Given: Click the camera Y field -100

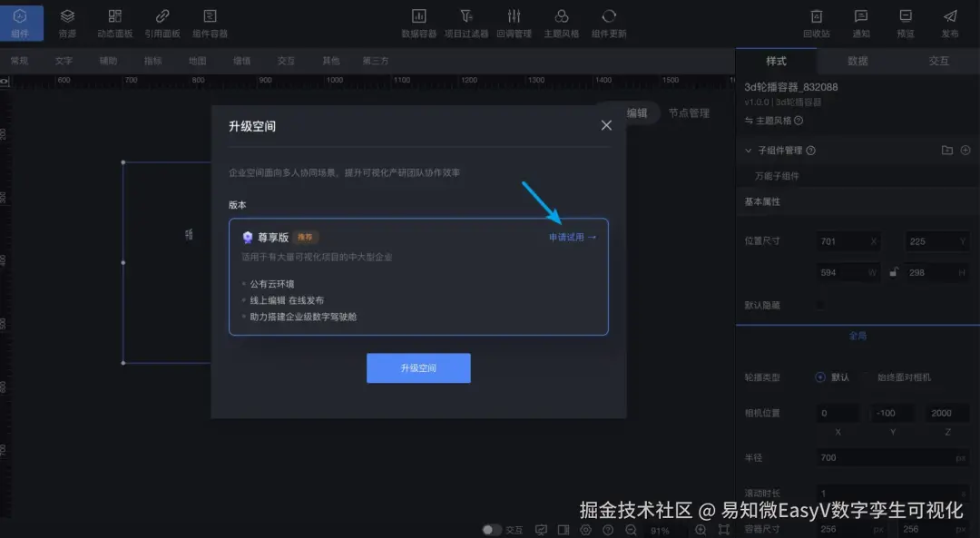Looking at the screenshot, I should coord(893,413).
